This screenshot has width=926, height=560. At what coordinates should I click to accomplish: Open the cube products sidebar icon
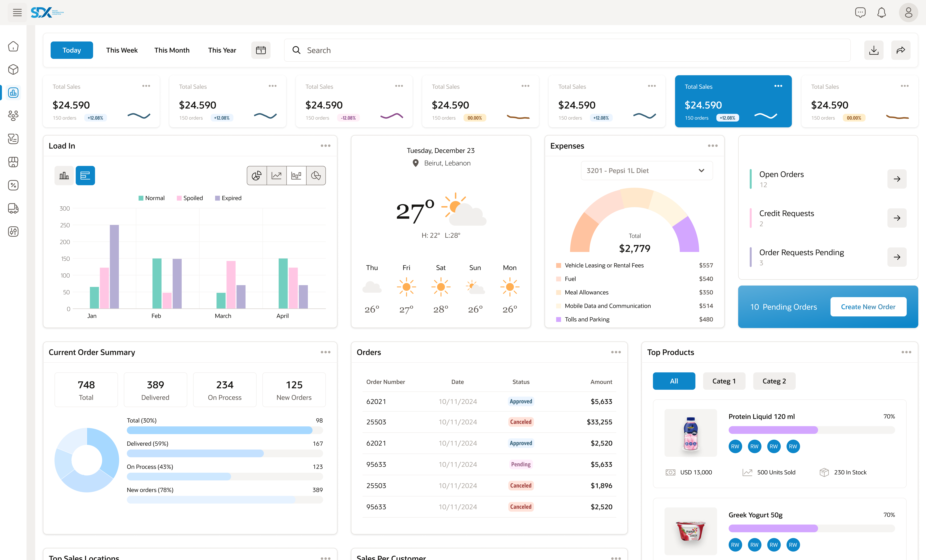[13, 69]
